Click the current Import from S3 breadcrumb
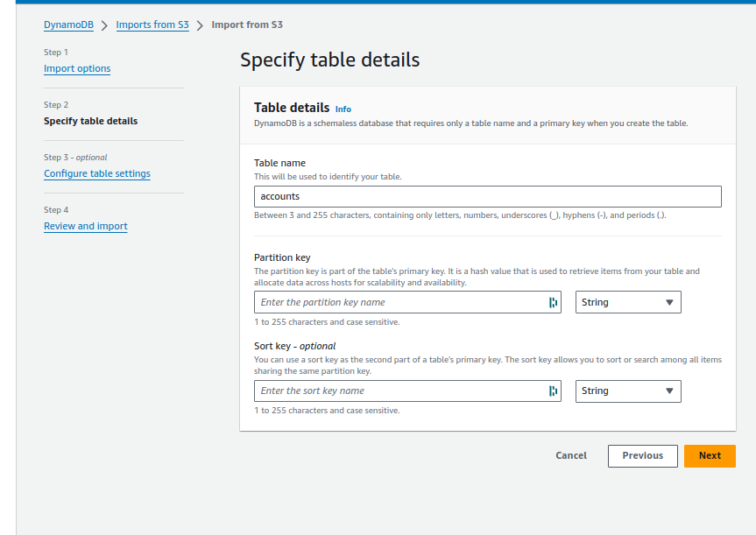756x535 pixels. pyautogui.click(x=247, y=25)
